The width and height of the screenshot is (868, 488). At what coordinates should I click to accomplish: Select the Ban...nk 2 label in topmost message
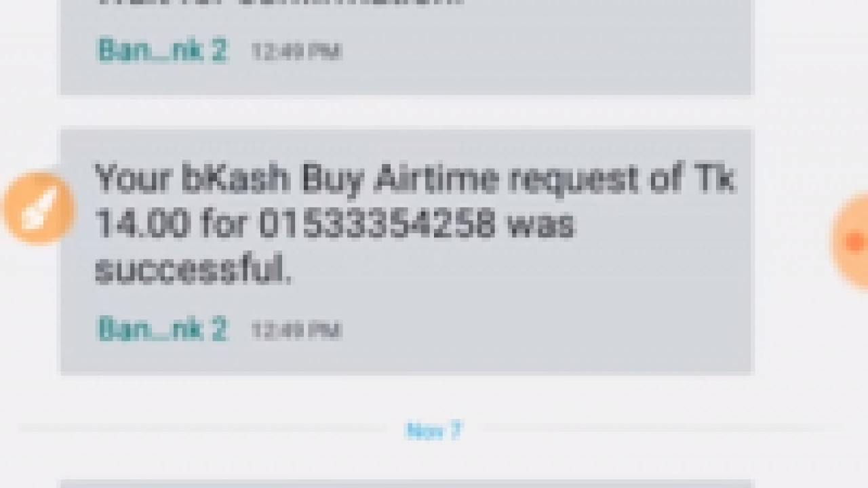pos(163,51)
